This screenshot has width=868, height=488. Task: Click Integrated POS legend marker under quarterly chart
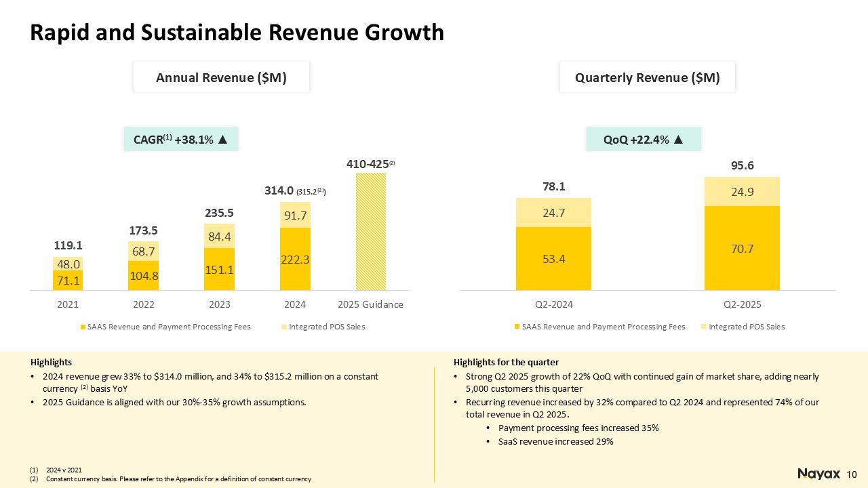coord(704,327)
